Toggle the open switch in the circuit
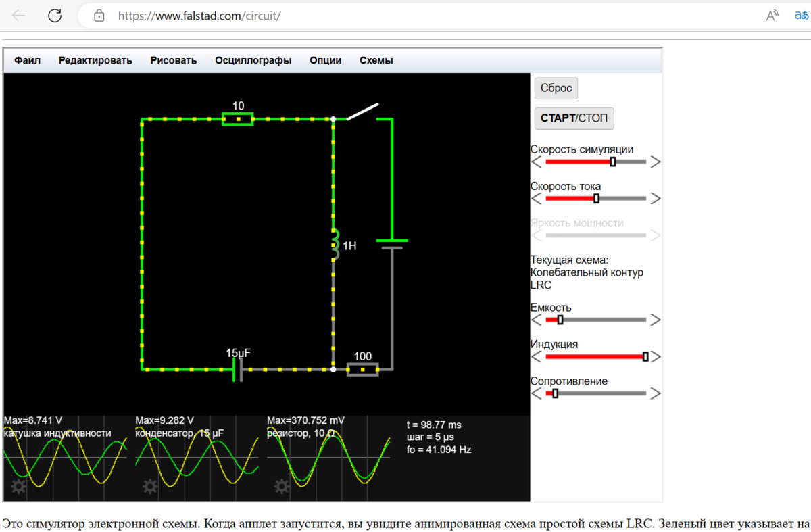 (x=362, y=112)
